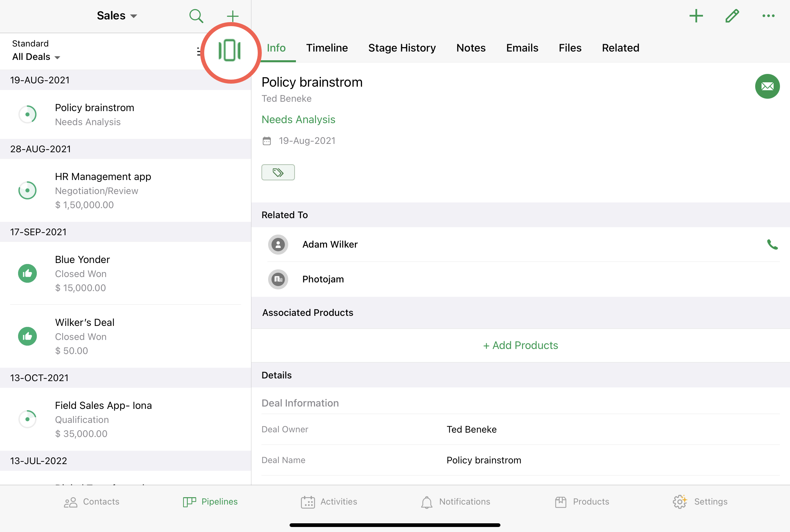Viewport: 790px width, 532px height.
Task: Open the Timeline tab
Action: [x=326, y=48]
